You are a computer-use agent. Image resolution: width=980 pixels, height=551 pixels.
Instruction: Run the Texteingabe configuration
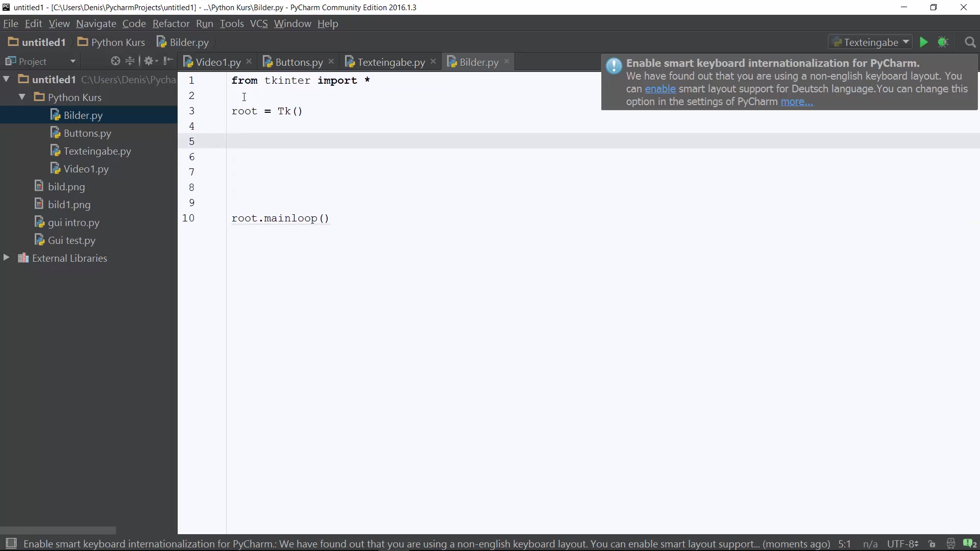[x=923, y=42]
